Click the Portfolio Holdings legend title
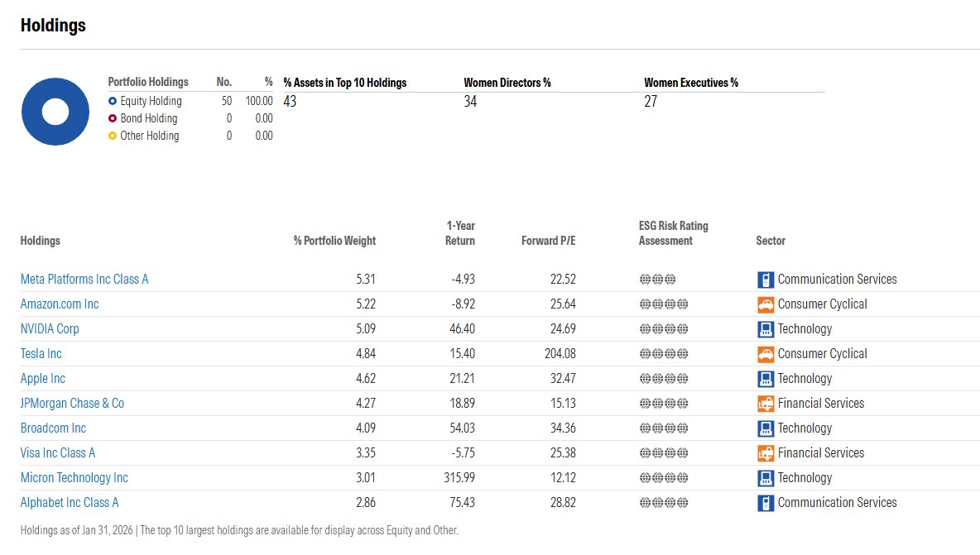 (148, 83)
